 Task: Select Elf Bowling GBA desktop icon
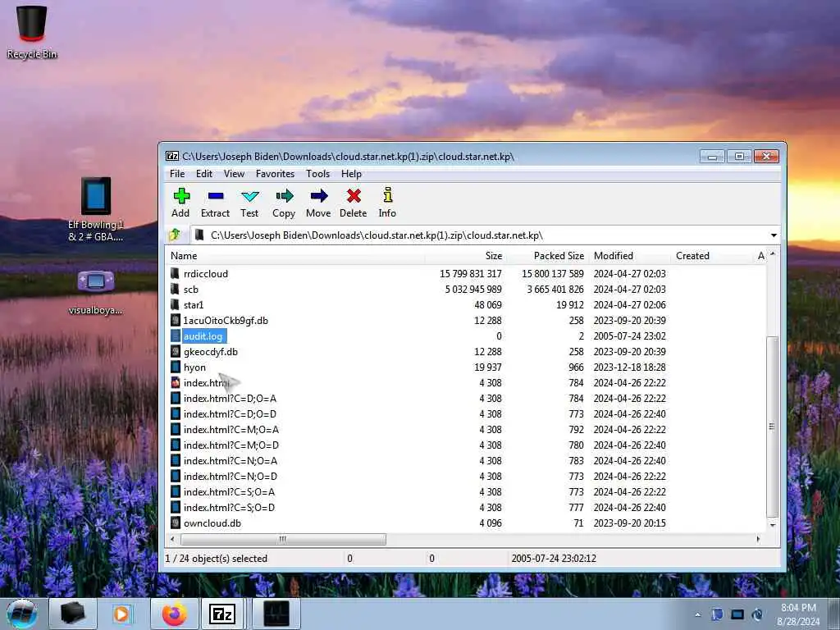click(x=96, y=209)
